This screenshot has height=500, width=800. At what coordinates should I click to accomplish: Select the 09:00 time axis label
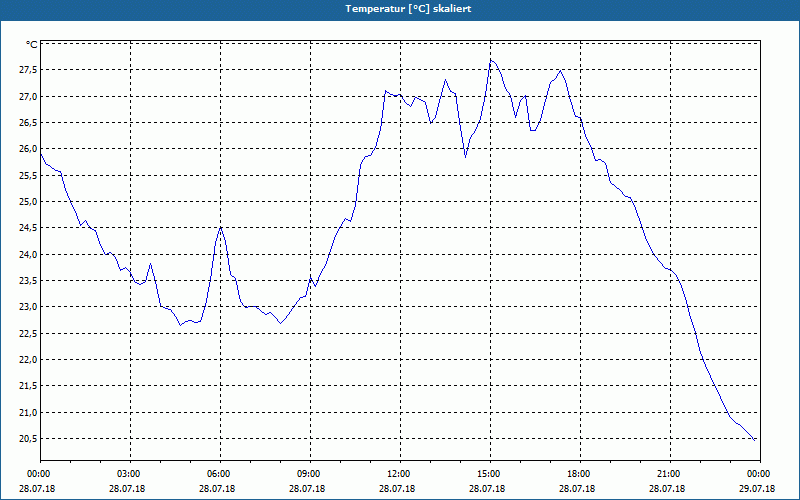[x=307, y=474]
